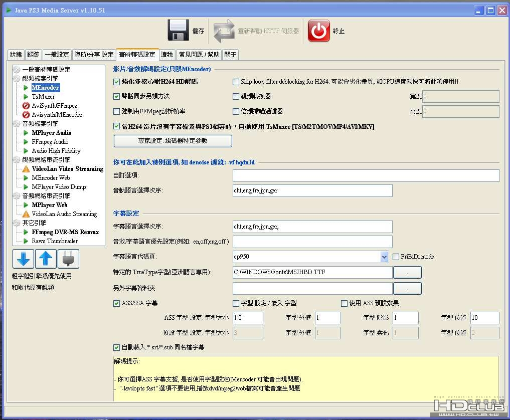Collapse 視頻檔案引擎 tree node

click(x=16, y=78)
